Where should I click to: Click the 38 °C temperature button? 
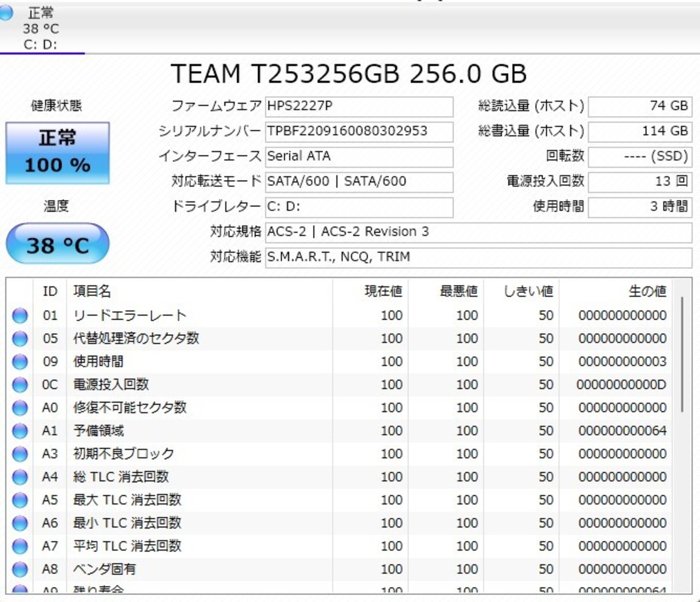57,244
